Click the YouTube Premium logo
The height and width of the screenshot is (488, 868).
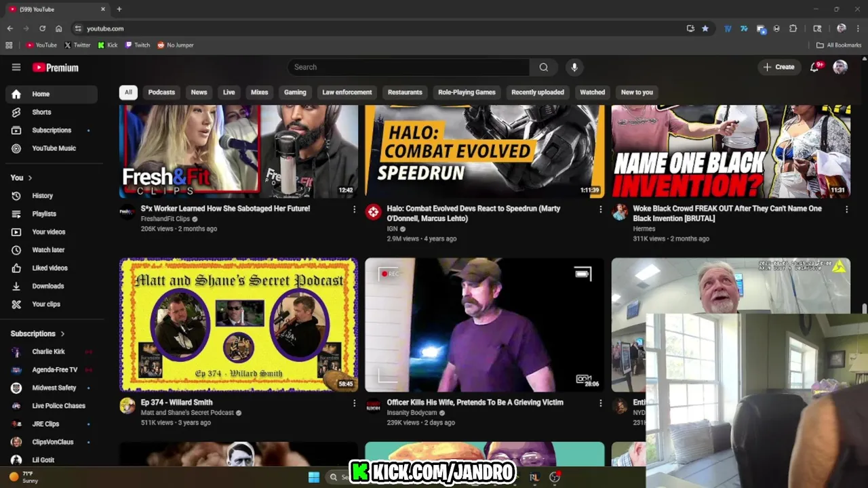point(56,67)
